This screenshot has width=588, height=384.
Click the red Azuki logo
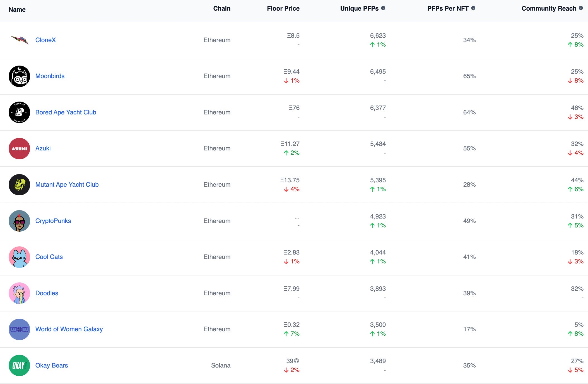pos(19,148)
